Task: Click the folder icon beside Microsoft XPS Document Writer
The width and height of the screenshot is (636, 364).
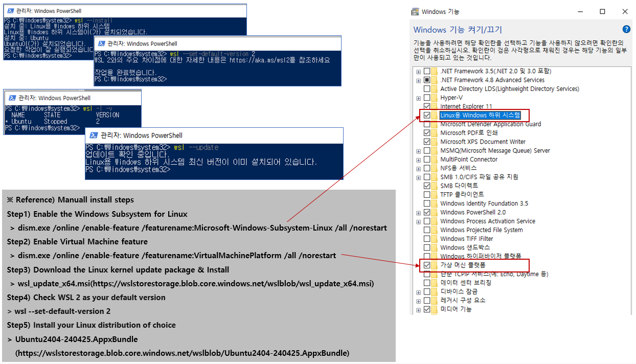Action: 435,142
